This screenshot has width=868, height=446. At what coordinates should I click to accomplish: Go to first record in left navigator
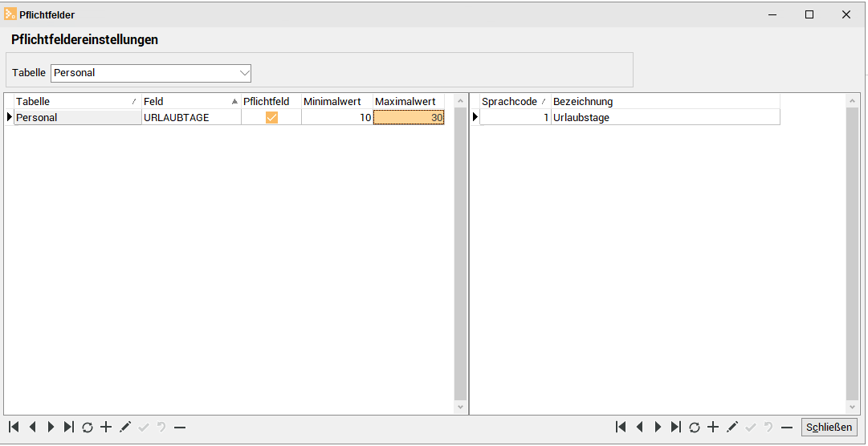tap(14, 428)
